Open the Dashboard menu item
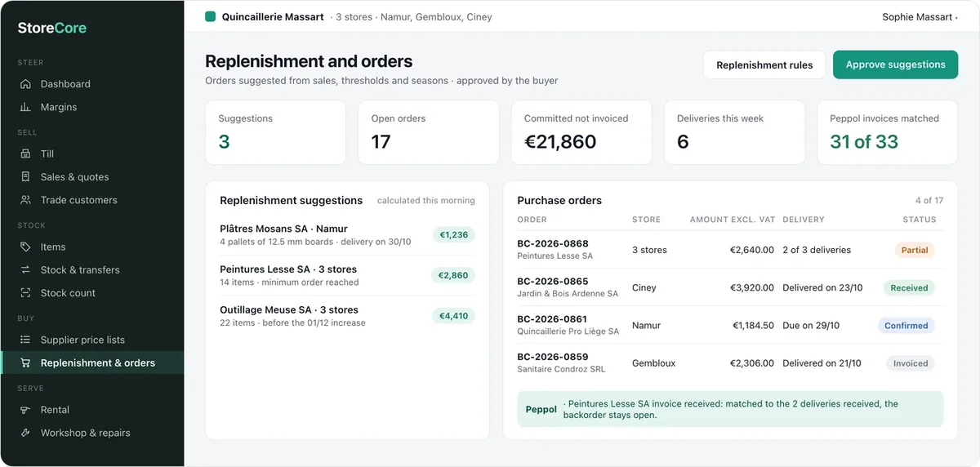The width and height of the screenshot is (980, 467). click(92, 84)
